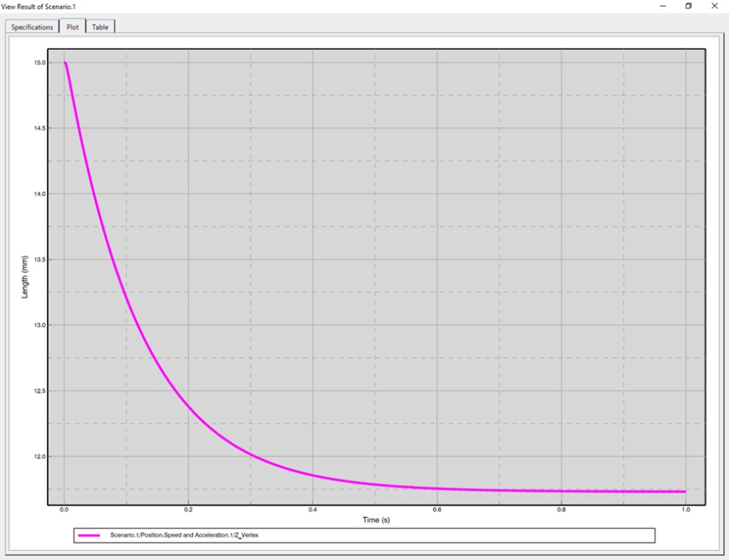
Task: Select the Plot tab
Action: coord(73,27)
